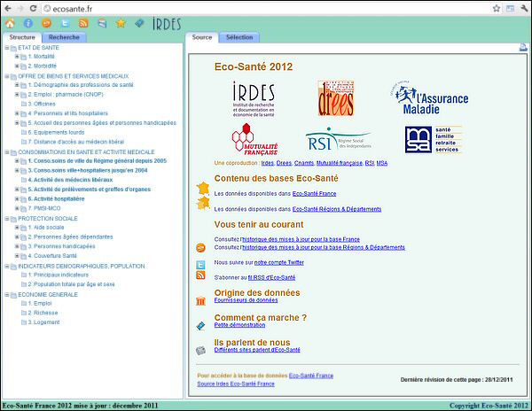Click the ecosante.fr address bar
Screen dimensions: 532x411
[266, 9]
